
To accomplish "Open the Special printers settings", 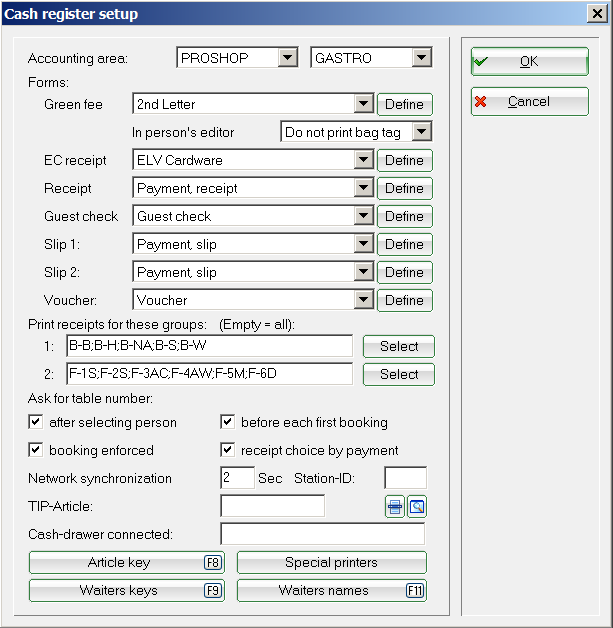I will 332,563.
